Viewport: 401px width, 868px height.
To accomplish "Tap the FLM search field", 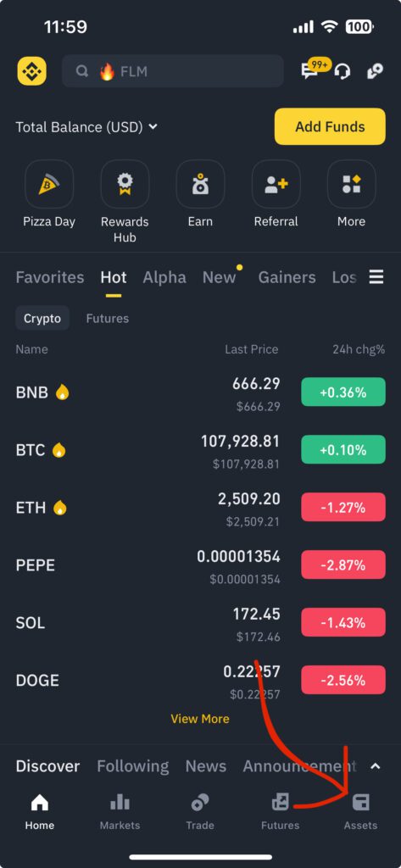I will point(173,71).
